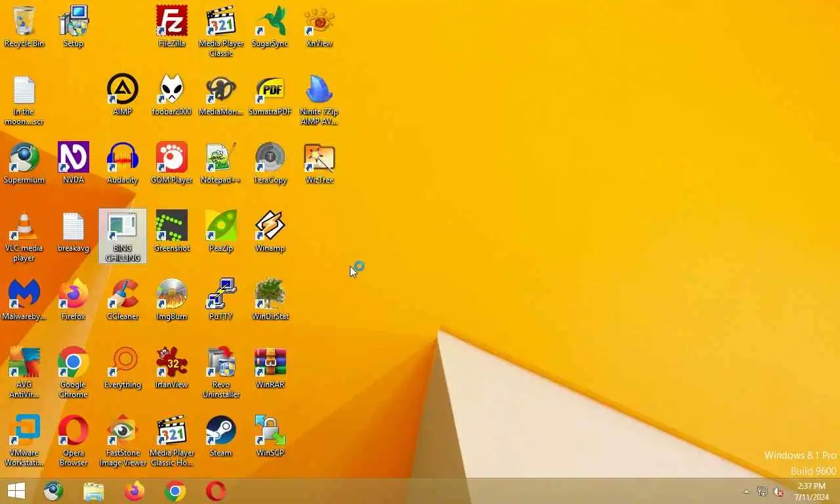Select the BING CHILLING desktop shortcut
The height and width of the screenshot is (504, 840).
point(123,236)
